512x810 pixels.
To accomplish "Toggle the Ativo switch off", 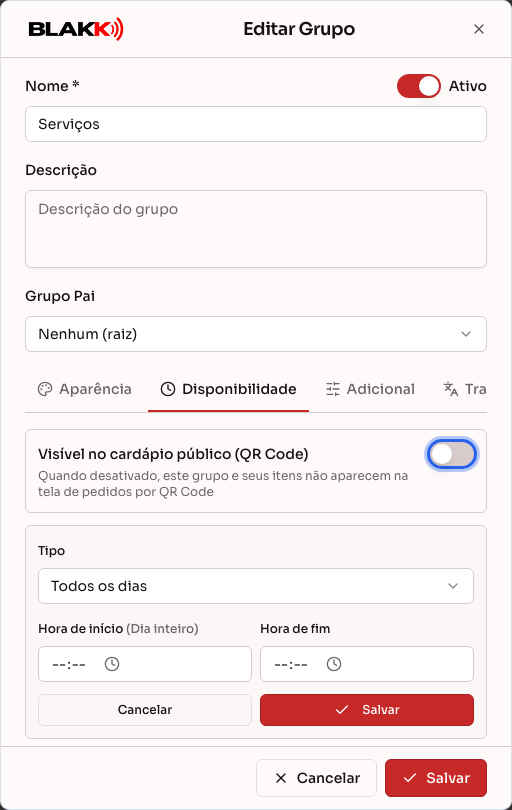I will tap(418, 86).
